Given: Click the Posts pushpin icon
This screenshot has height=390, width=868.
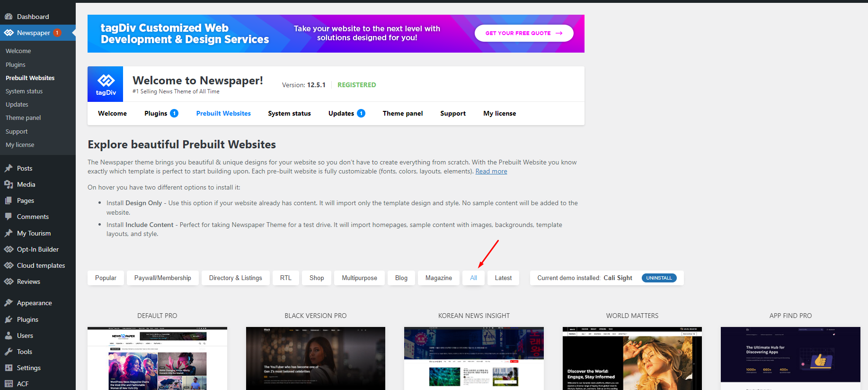Looking at the screenshot, I should click(9, 168).
